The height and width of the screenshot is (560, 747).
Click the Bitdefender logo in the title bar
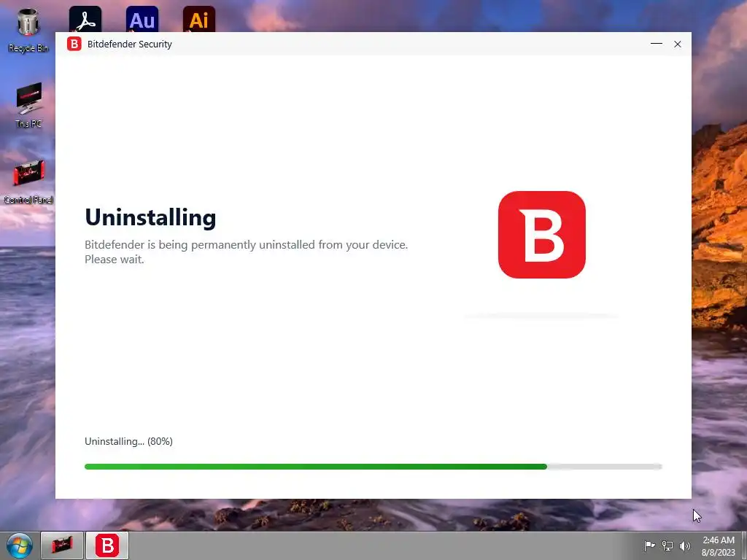coord(74,44)
